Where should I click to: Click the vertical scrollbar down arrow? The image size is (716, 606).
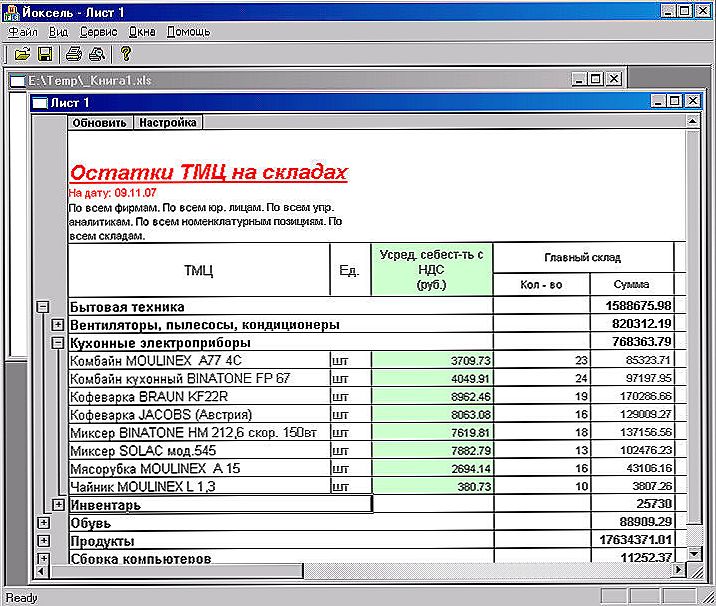click(x=694, y=553)
